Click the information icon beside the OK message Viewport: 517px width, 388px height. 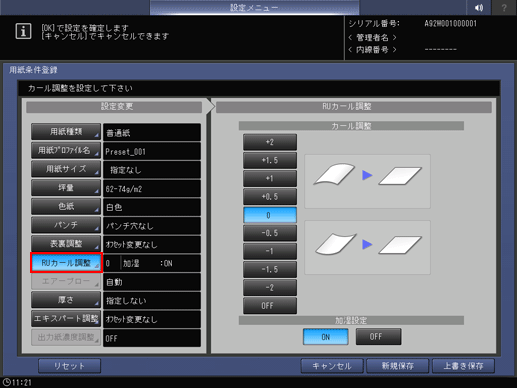[x=23, y=32]
